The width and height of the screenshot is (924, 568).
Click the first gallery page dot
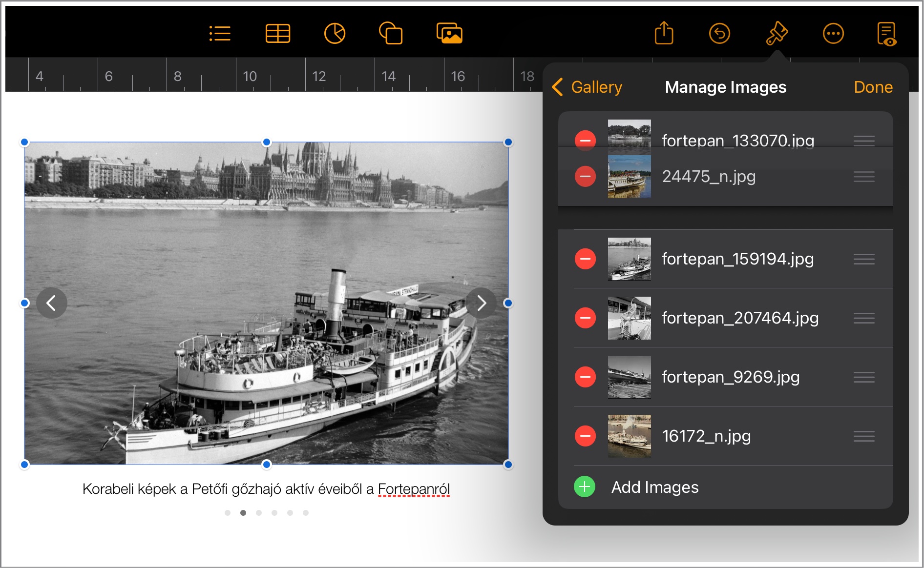point(228,513)
